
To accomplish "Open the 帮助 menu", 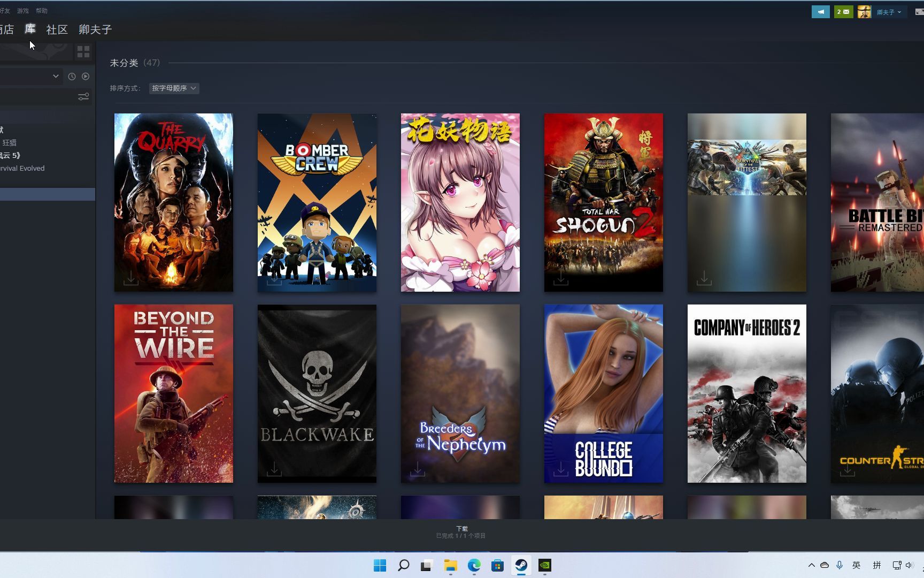I will pos(42,11).
